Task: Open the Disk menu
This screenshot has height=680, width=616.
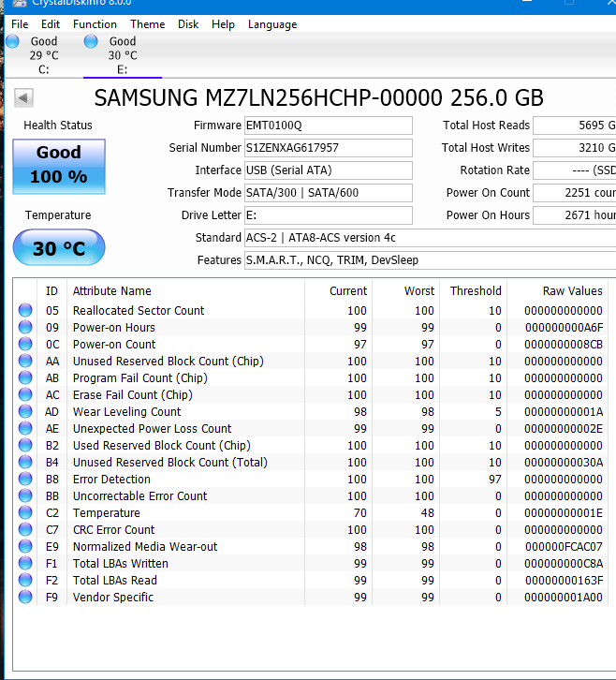Action: 188,24
